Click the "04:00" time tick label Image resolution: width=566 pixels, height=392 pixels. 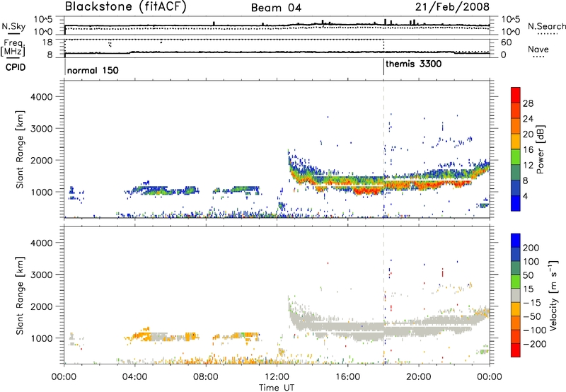[134, 377]
